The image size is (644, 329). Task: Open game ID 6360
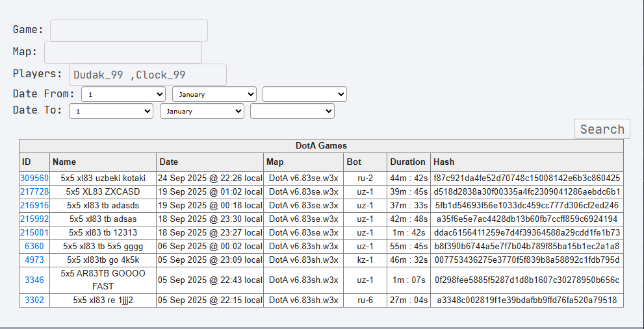point(34,246)
